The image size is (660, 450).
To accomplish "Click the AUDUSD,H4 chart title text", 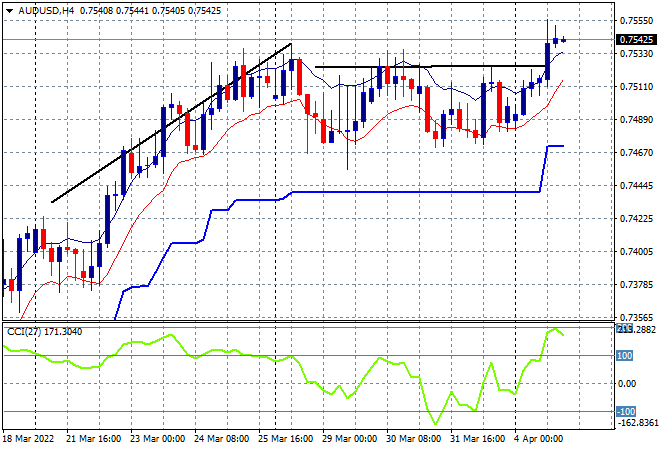I will [x=46, y=11].
